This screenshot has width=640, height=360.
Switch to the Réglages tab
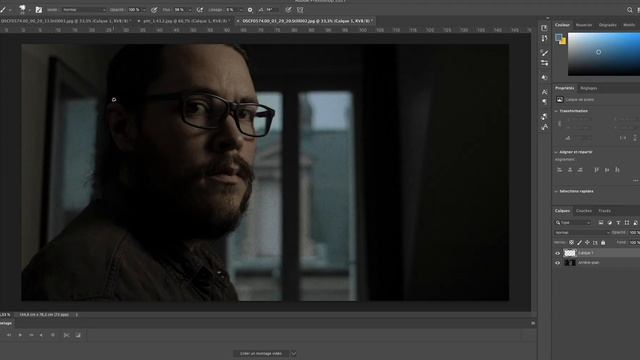tap(589, 88)
